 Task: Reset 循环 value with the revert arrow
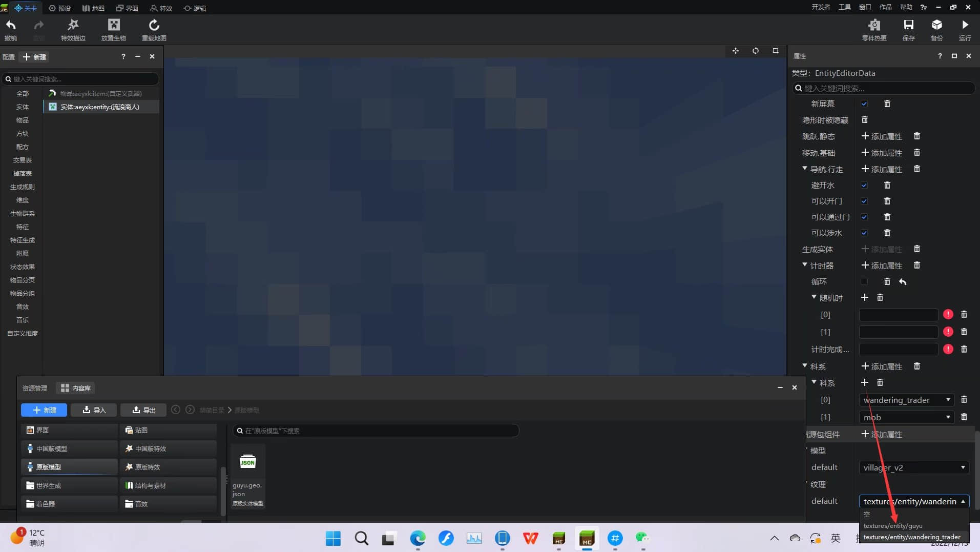point(903,282)
